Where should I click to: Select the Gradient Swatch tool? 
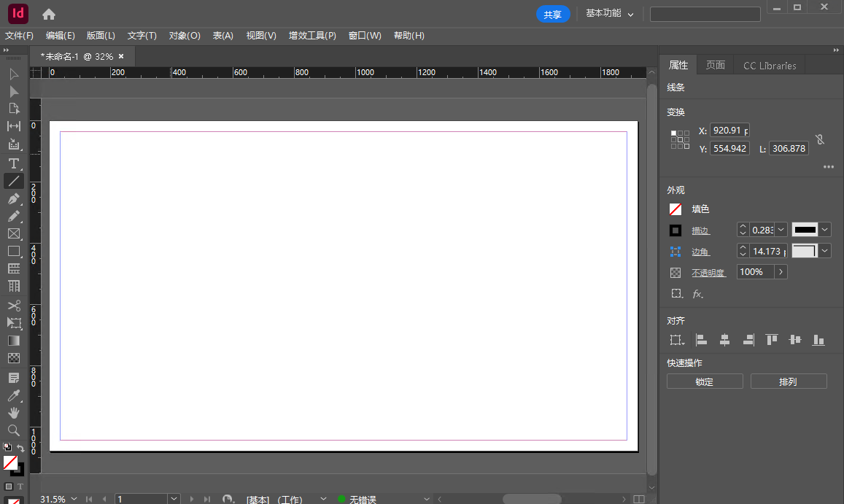(14, 341)
